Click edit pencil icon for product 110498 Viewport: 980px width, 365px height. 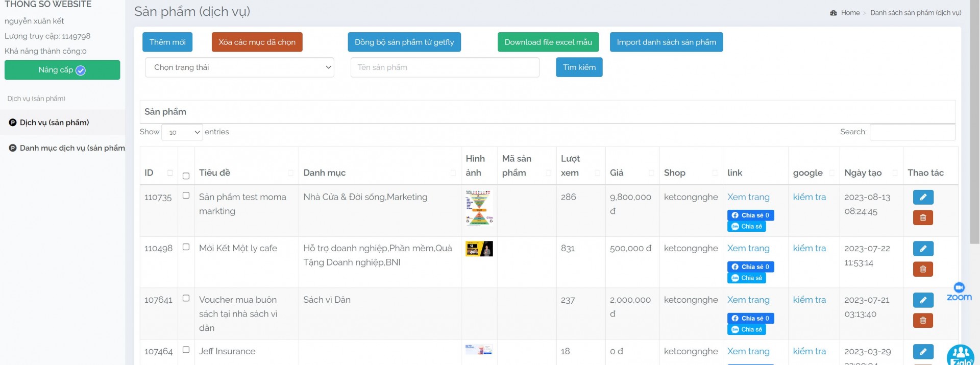click(x=923, y=249)
